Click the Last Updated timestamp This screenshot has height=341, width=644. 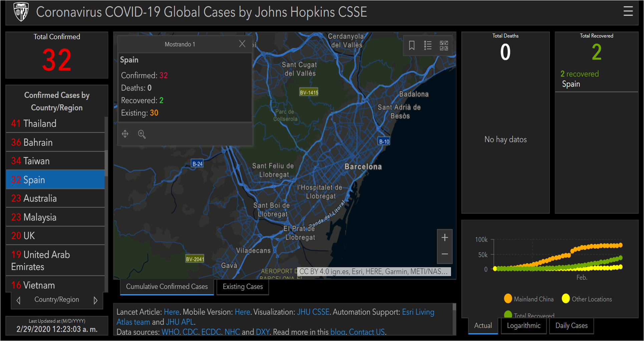57,329
